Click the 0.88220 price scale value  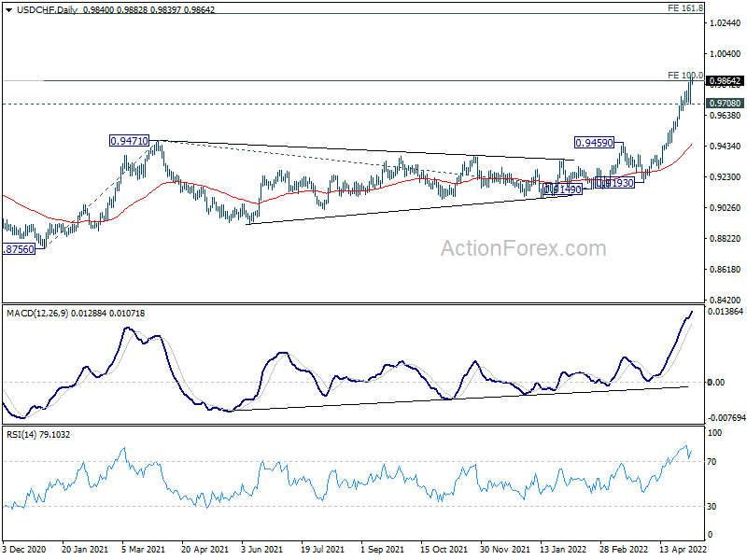coord(726,239)
